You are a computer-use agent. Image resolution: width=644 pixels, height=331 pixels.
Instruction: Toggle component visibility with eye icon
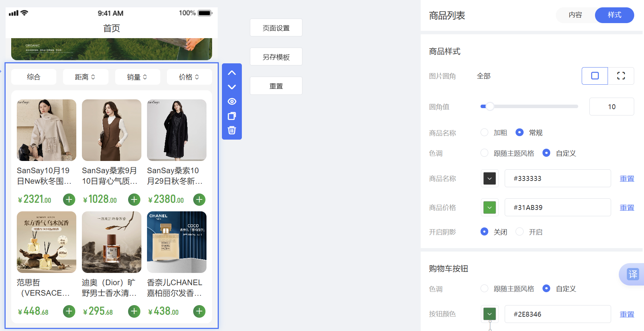tap(232, 101)
